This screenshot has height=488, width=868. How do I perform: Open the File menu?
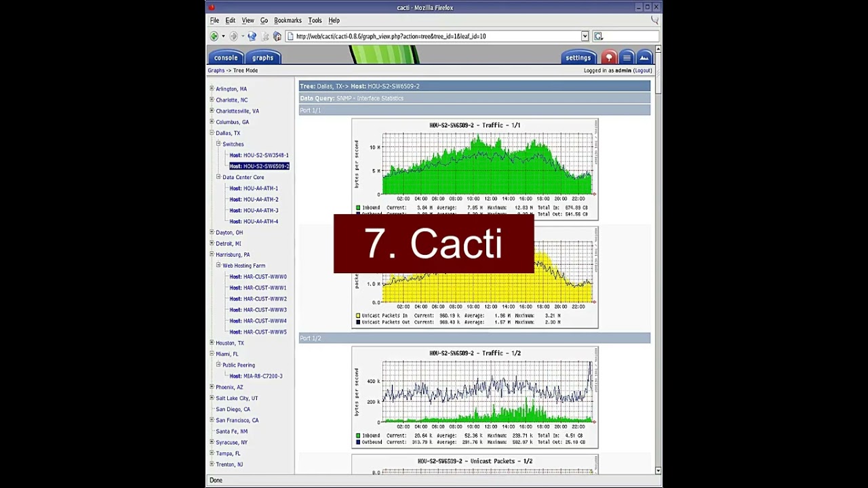[x=214, y=20]
